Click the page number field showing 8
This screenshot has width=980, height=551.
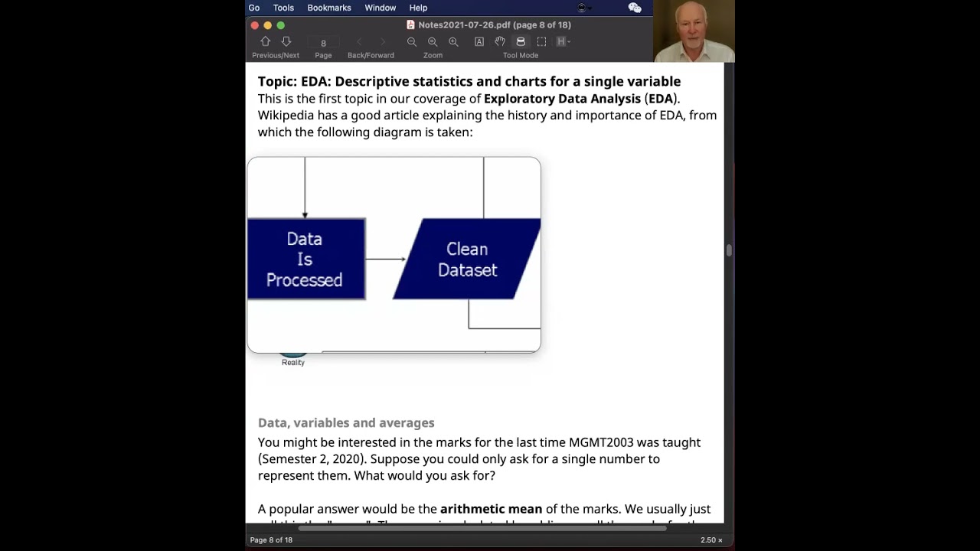coord(323,43)
